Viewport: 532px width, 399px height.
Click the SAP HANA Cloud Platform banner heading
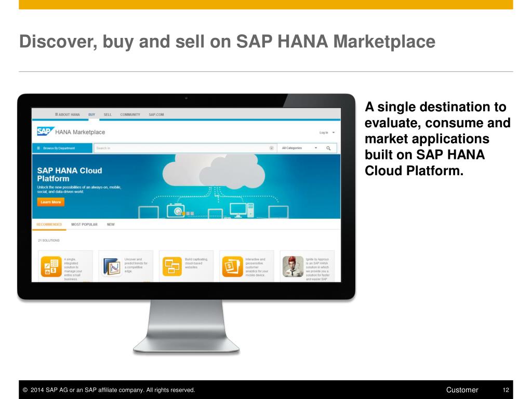pos(70,175)
